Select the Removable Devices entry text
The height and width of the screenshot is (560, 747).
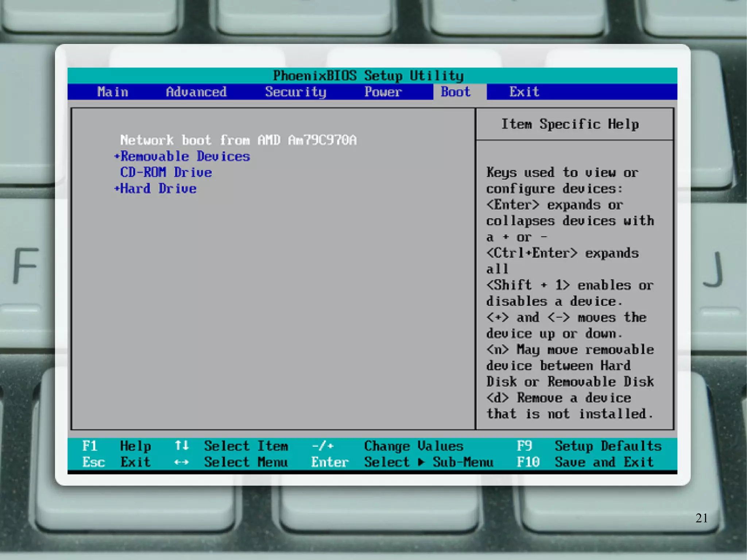(185, 157)
